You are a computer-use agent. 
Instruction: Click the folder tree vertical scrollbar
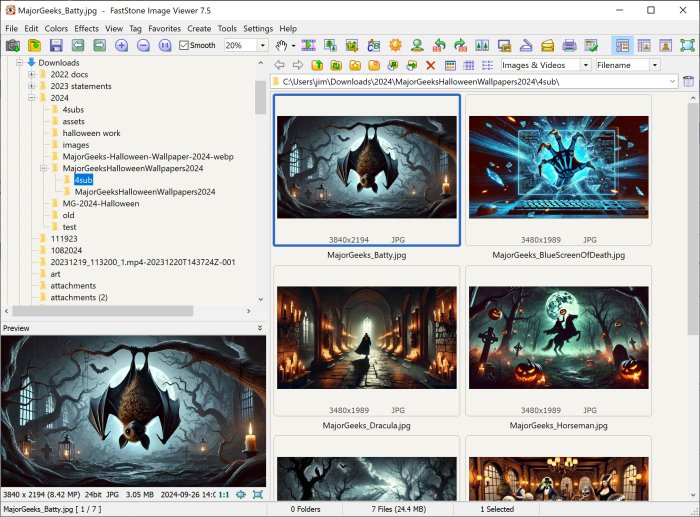tap(261, 97)
